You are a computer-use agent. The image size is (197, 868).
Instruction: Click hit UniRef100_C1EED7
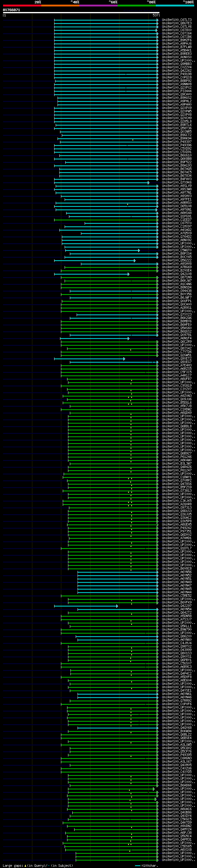click(x=177, y=220)
